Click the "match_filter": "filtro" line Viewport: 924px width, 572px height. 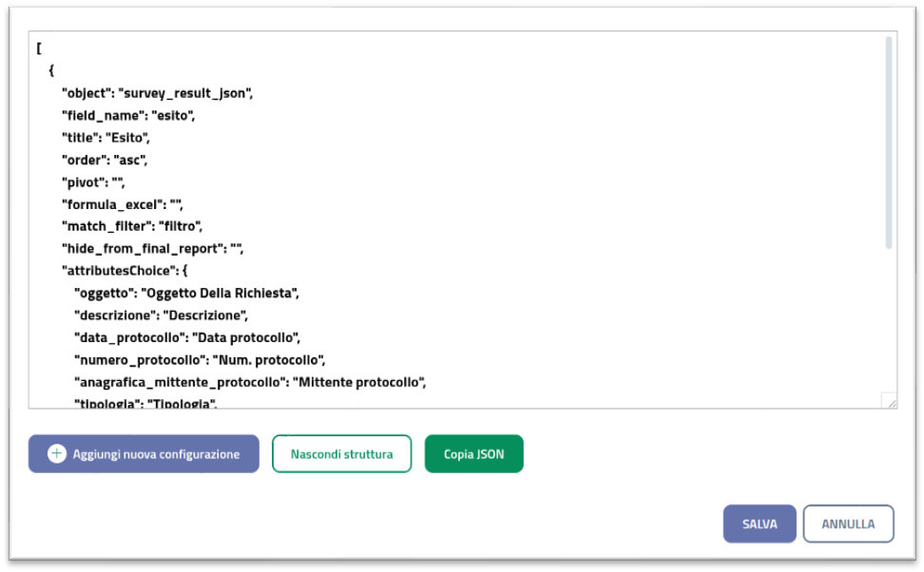click(x=132, y=226)
